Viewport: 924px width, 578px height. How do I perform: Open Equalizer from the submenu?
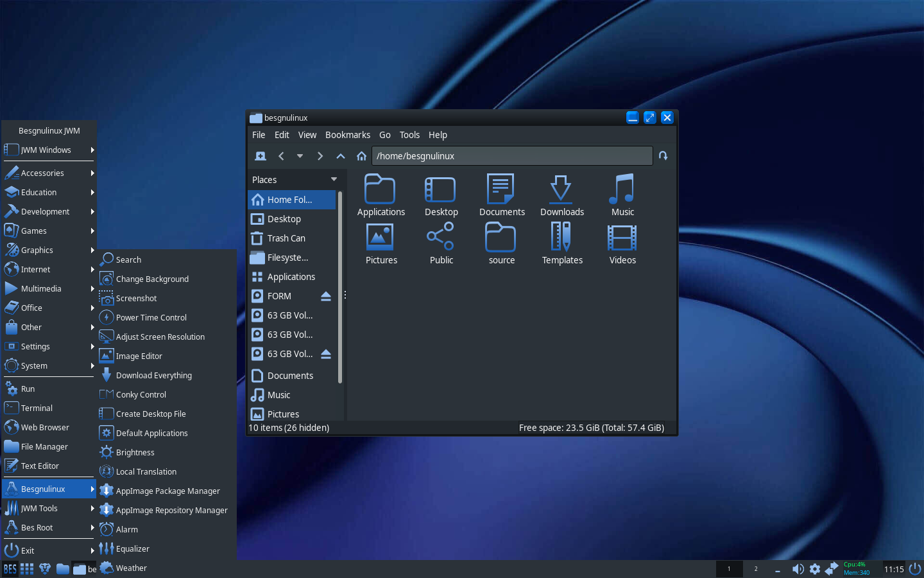pyautogui.click(x=167, y=548)
